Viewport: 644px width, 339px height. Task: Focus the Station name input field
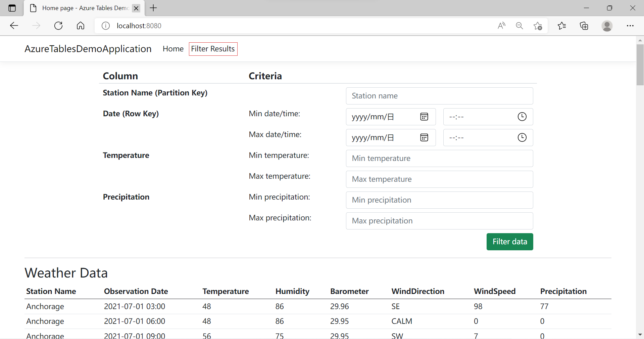click(x=439, y=96)
